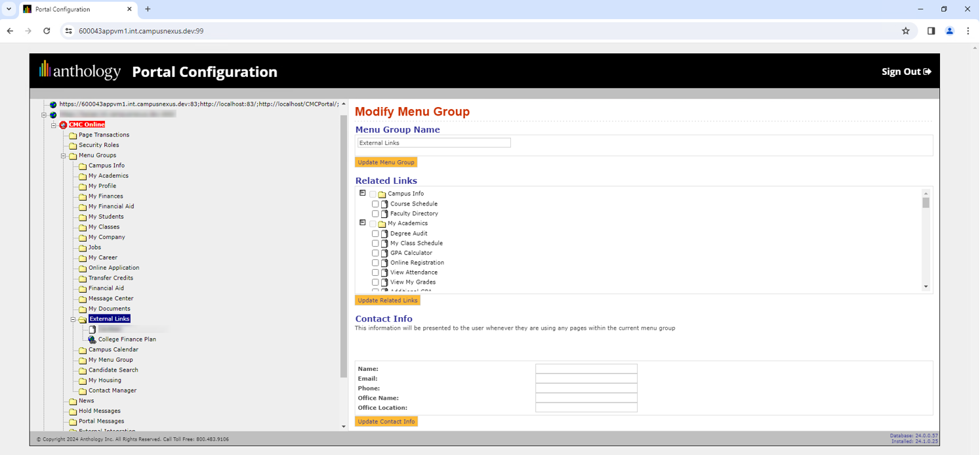The image size is (980, 455).
Task: Check the Online Registration checkbox
Action: point(375,263)
